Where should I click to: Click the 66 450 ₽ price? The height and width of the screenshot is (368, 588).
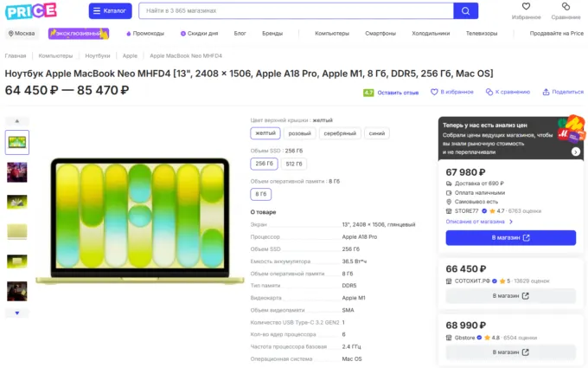pos(466,269)
